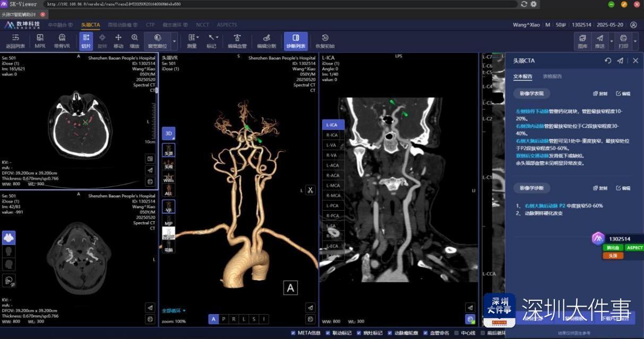Image resolution: width=644 pixels, height=339 pixels.
Task: Switch to the 表格报告 tab
Action: coord(552,76)
